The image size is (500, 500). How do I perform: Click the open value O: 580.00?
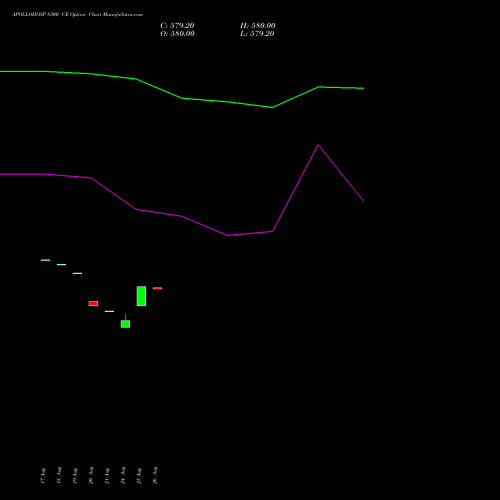coord(177,34)
